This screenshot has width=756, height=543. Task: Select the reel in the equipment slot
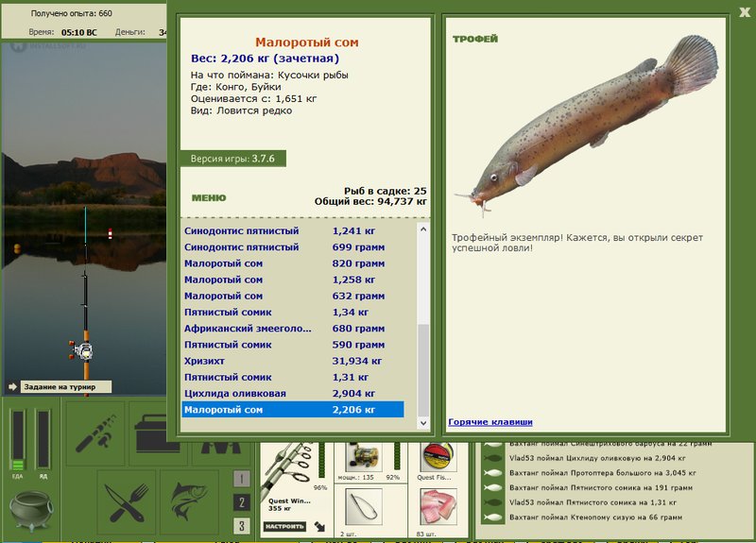(364, 456)
